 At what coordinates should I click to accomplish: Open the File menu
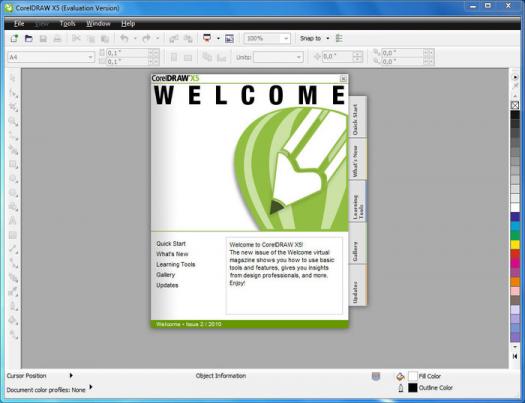pos(19,23)
